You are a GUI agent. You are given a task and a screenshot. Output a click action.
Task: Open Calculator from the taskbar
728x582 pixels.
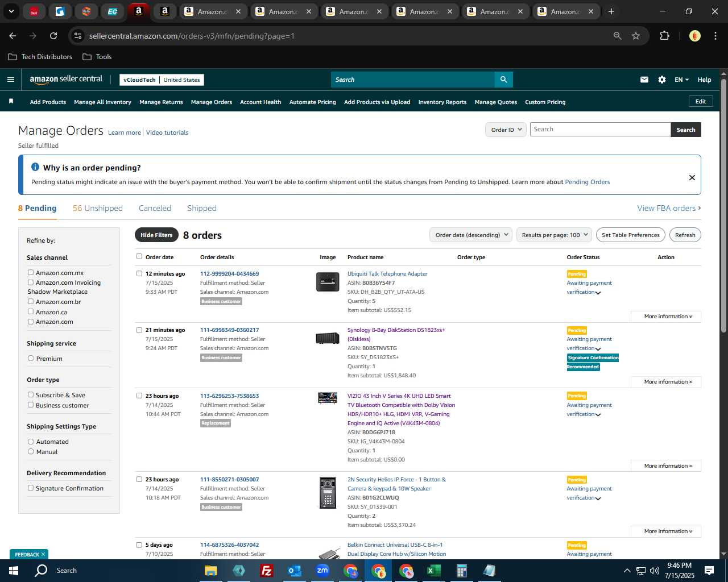tap(461, 571)
